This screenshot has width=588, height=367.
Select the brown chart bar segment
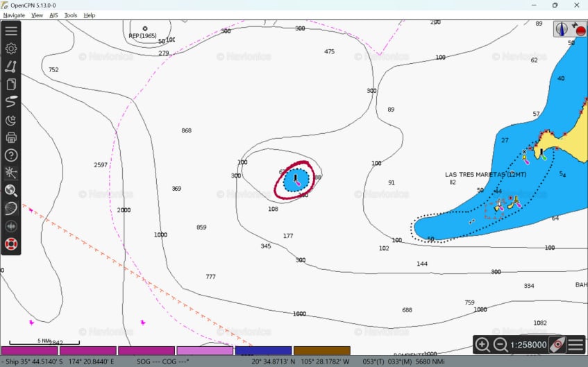(x=321, y=351)
